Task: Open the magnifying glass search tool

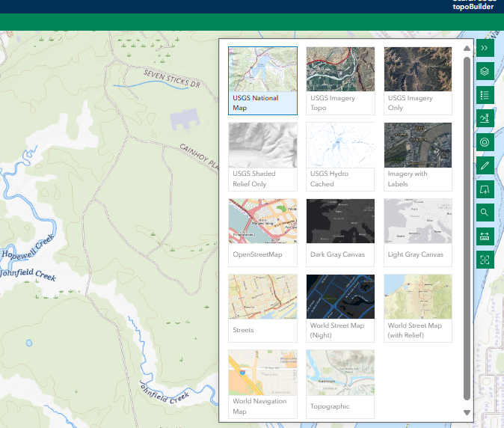Action: [485, 213]
